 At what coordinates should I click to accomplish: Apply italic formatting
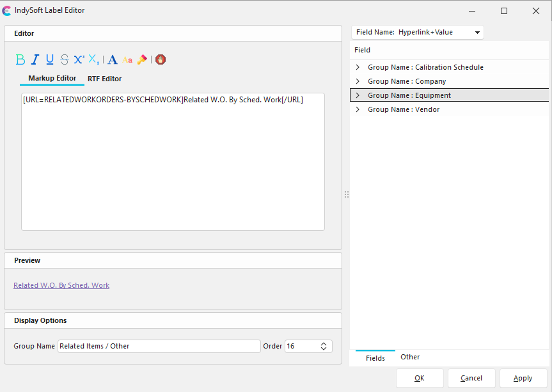(35, 59)
